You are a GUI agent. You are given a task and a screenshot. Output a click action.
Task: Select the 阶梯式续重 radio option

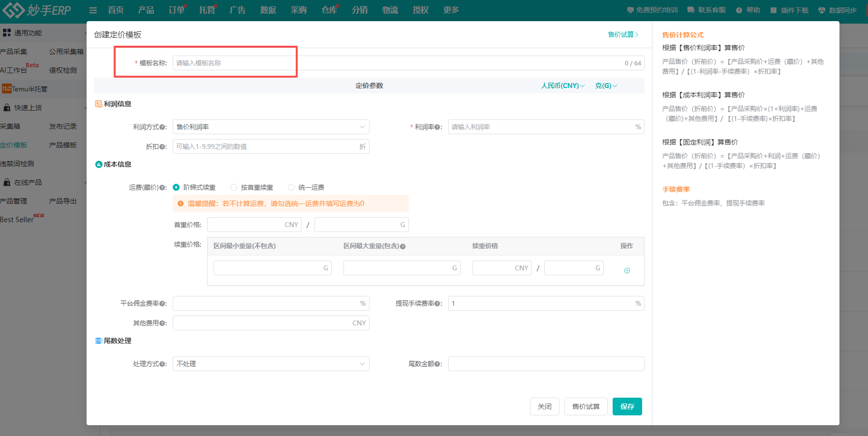click(x=176, y=187)
